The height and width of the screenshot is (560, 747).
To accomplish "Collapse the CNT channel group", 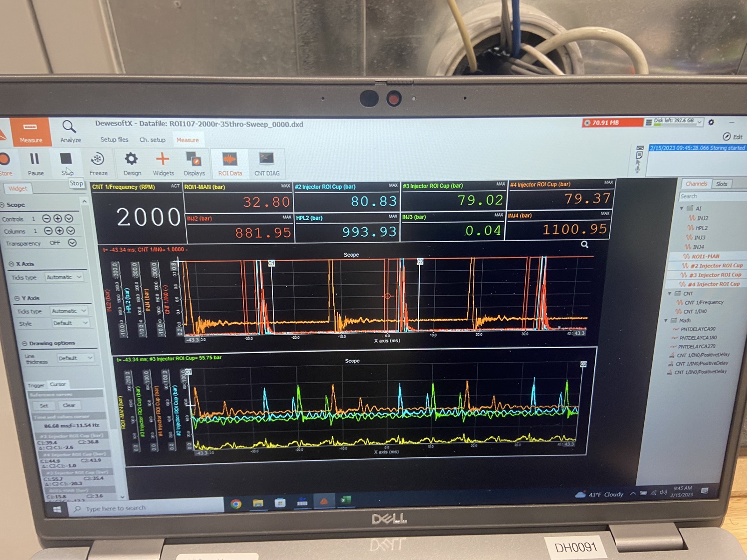I will click(x=669, y=294).
